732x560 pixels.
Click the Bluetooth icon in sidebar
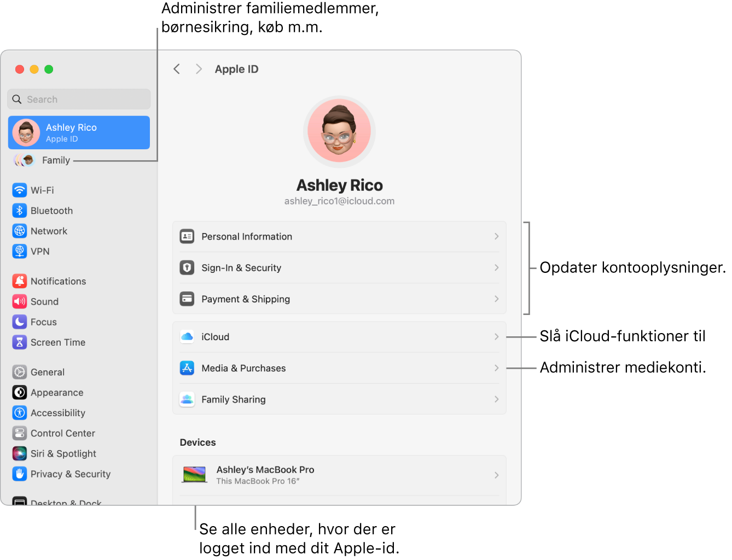(x=20, y=211)
